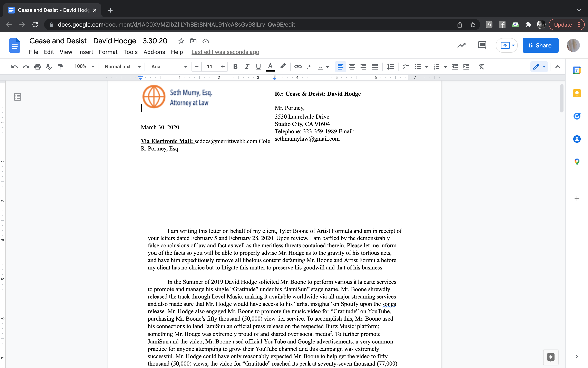The image size is (588, 368).
Task: Decrease indent of paragraph
Action: (455, 67)
